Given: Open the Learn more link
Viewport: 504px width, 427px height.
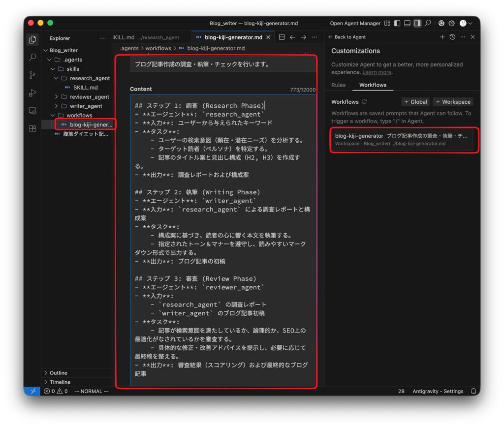Looking at the screenshot, I should click(377, 72).
